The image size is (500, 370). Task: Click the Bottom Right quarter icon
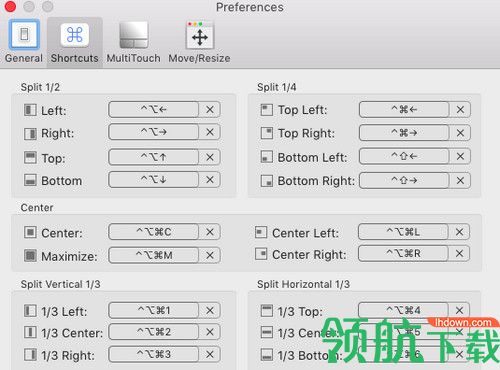[266, 181]
